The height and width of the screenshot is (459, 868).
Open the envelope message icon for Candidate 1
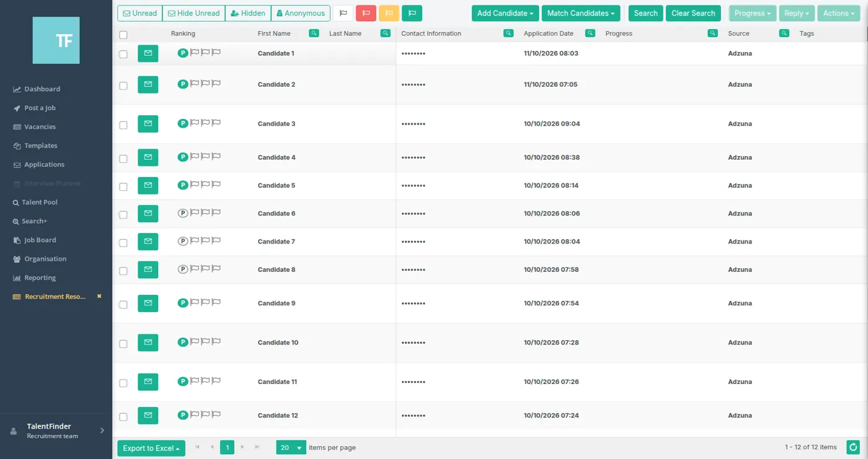point(148,53)
